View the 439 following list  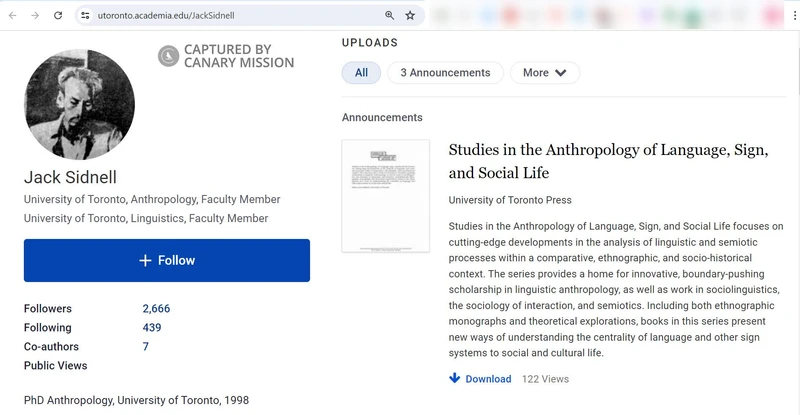point(152,327)
